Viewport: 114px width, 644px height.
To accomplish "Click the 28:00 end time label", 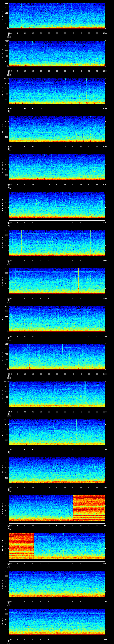I will [x=105, y=525].
